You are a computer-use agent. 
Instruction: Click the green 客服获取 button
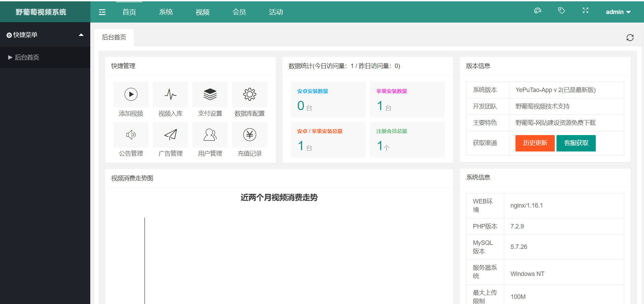pos(576,143)
